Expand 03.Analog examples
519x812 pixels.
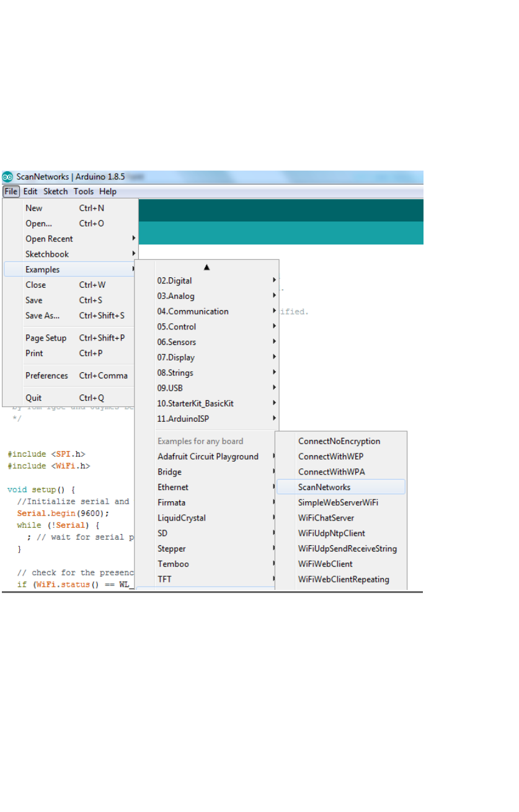click(207, 297)
